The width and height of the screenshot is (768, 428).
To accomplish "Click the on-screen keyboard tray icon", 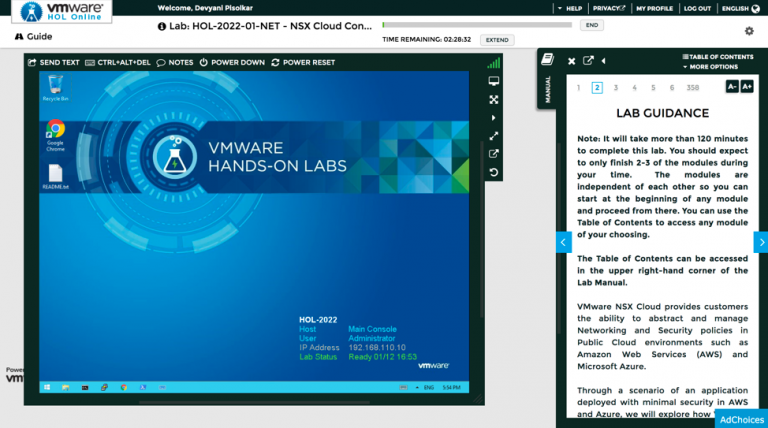I will [x=403, y=387].
